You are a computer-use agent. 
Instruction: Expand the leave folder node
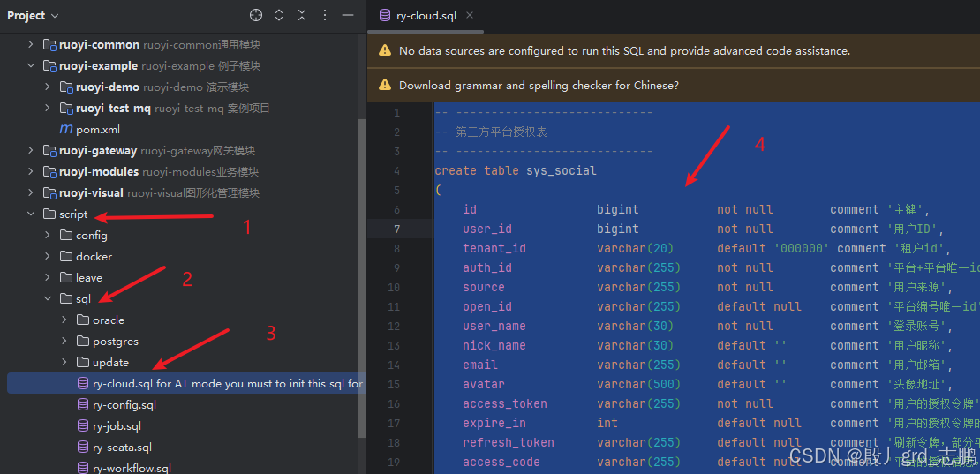pos(48,278)
